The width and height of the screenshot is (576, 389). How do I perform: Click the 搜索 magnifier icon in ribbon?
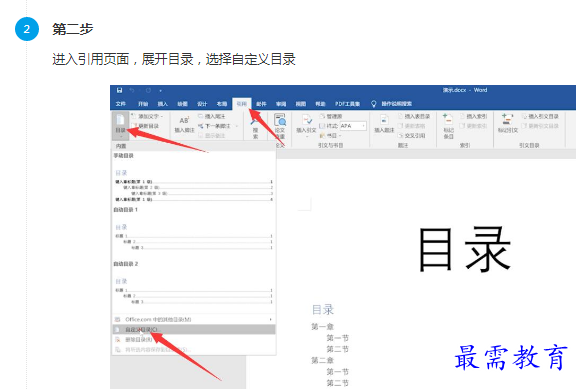point(255,121)
